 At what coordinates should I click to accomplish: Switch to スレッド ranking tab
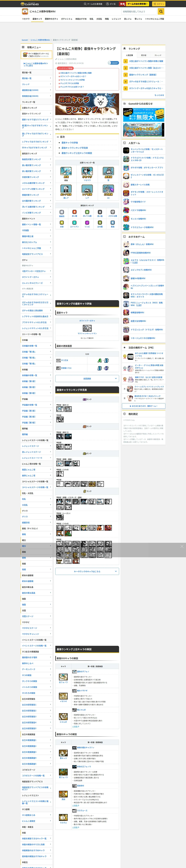click(x=158, y=55)
